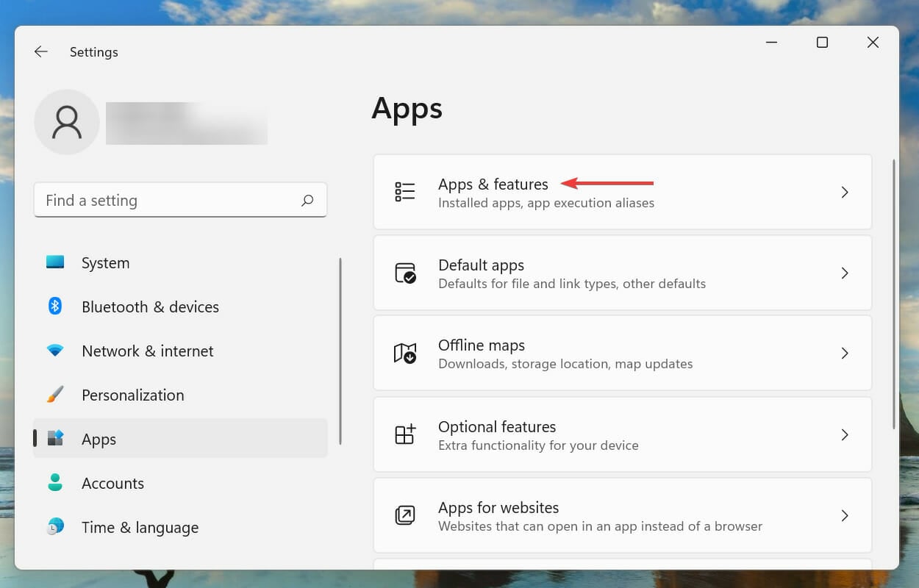The image size is (919, 588).
Task: Focus the Find a setting field
Action: (x=180, y=200)
